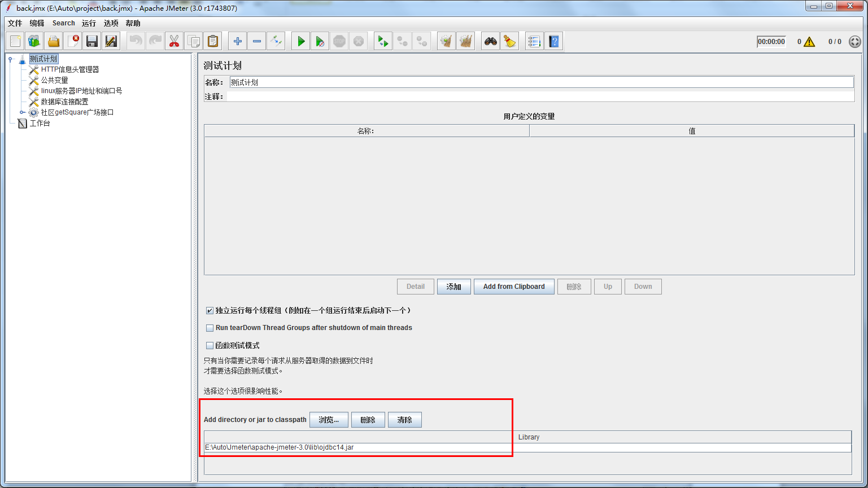Click Remote Shutdown All icon
The height and width of the screenshot is (488, 868).
click(421, 41)
